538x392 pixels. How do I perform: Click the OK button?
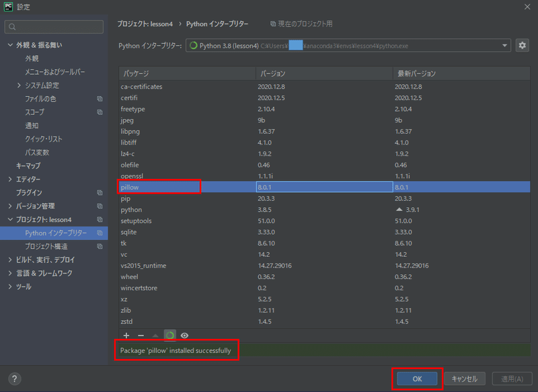tap(417, 379)
